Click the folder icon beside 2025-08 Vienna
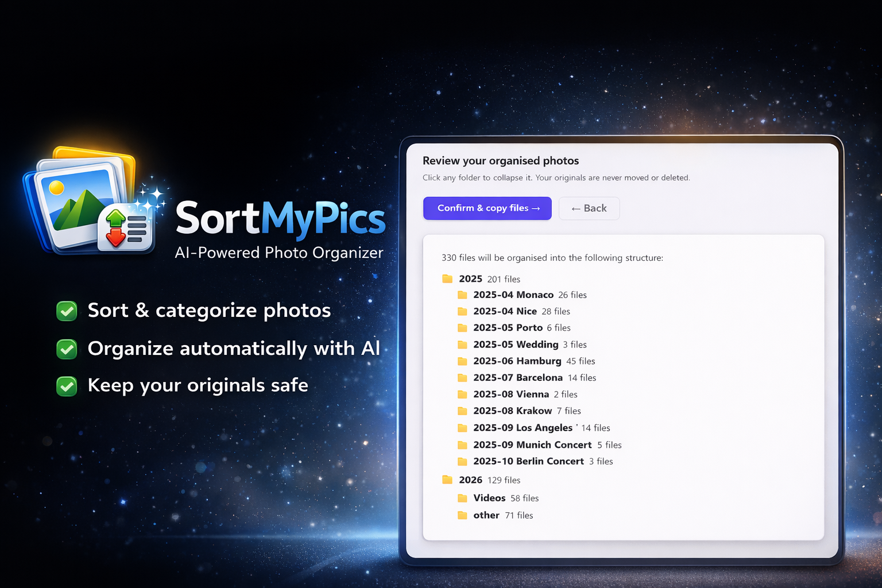Viewport: 882px width, 588px height. (x=463, y=394)
